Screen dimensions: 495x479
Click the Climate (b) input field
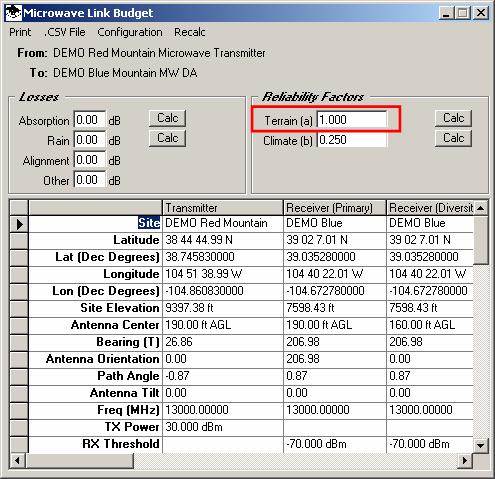coord(352,140)
